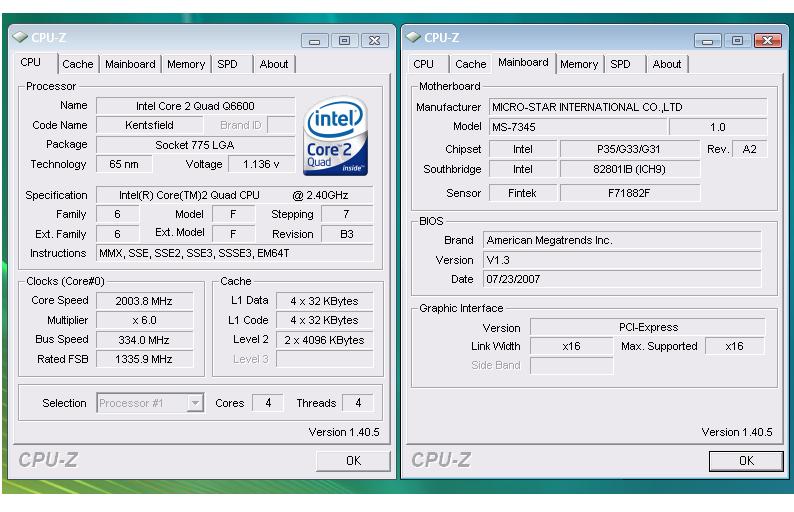Click the chipset value P35/G33/G31
This screenshot has height=512, width=794.
[629, 149]
